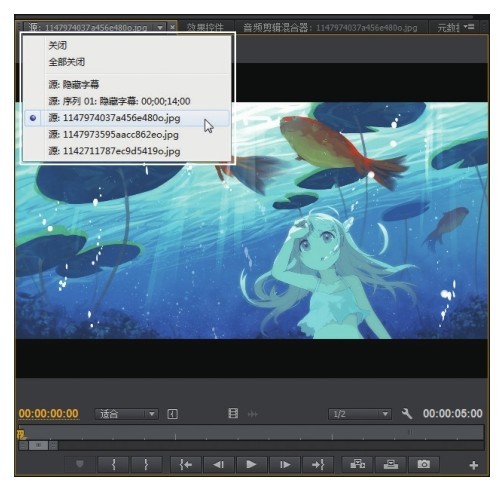Image resolution: width=503 pixels, height=489 pixels.
Task: Expand the 适合 zoom level dropdown
Action: [x=126, y=414]
